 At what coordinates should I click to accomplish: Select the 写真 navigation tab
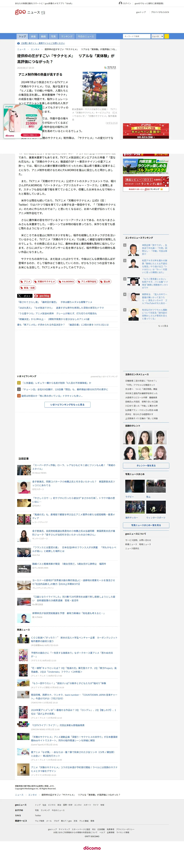(x=54, y=36)
